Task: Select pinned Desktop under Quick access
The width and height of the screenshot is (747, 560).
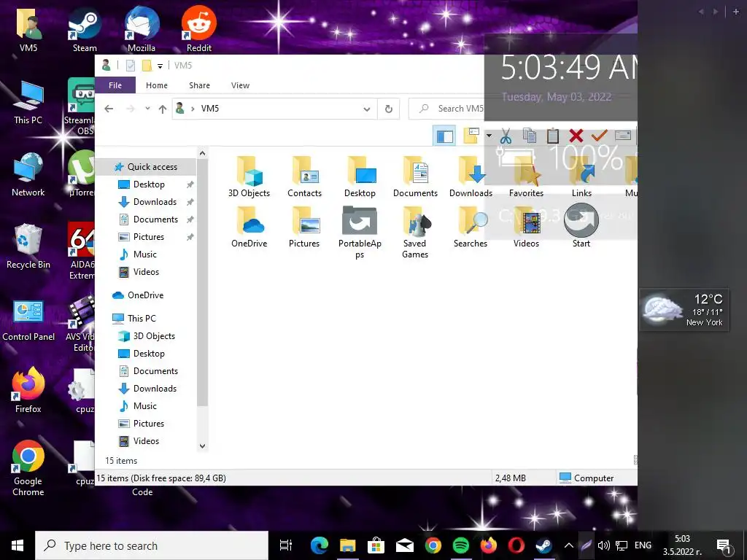Action: (149, 184)
